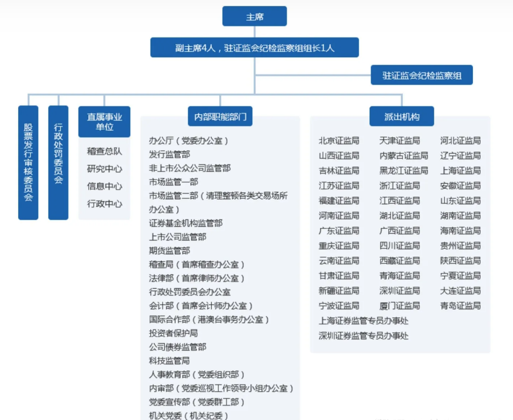Click 安徽证监局

[x=460, y=186]
